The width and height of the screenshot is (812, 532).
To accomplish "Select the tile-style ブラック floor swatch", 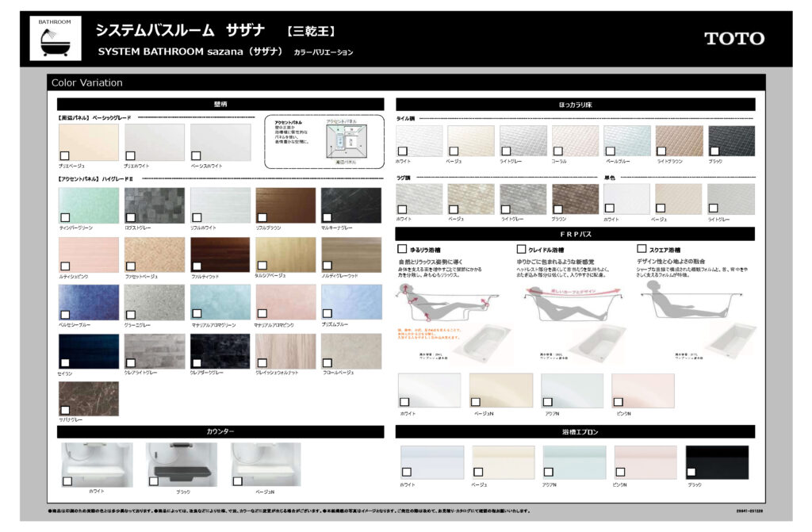I will tap(731, 141).
